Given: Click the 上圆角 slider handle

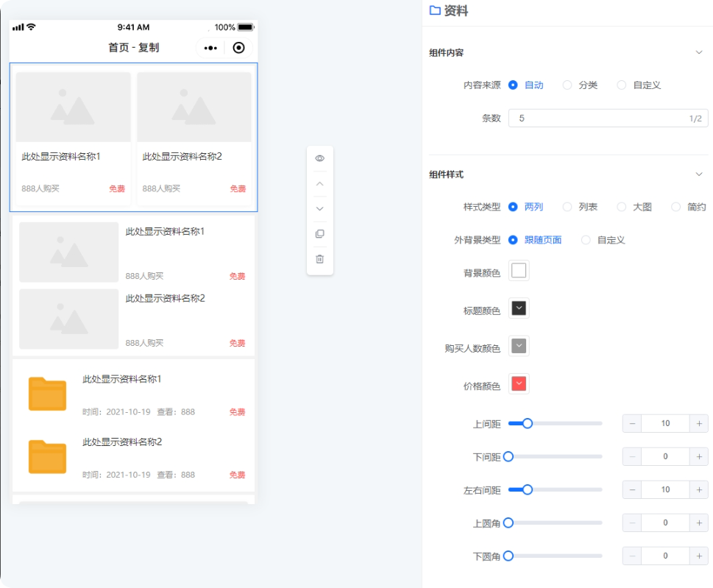Looking at the screenshot, I should pos(508,523).
